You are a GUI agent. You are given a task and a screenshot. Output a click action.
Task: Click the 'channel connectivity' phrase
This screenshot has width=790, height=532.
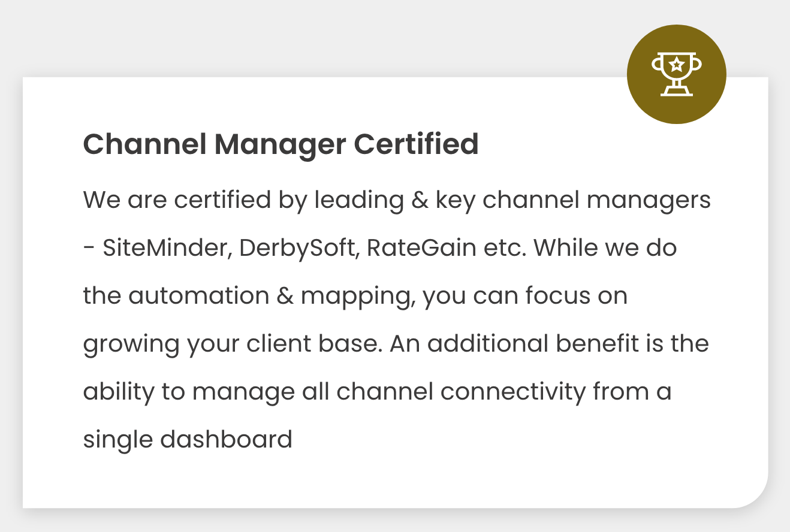click(x=462, y=392)
